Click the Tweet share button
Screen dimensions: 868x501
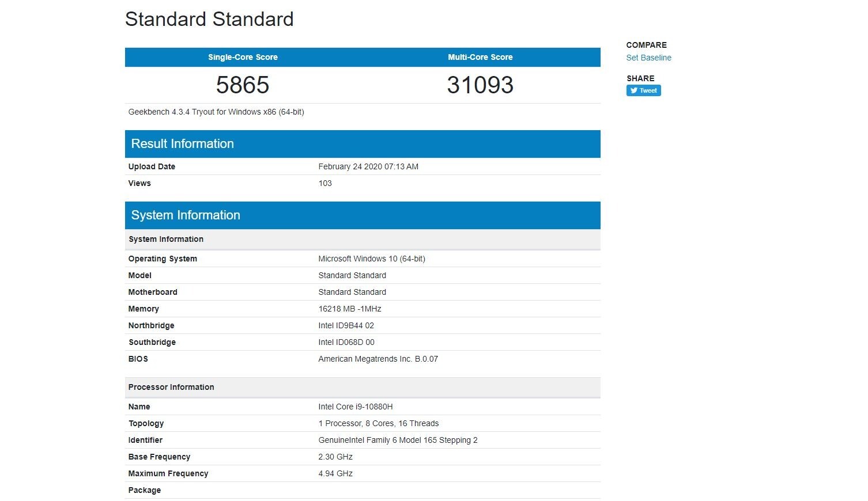click(x=643, y=90)
